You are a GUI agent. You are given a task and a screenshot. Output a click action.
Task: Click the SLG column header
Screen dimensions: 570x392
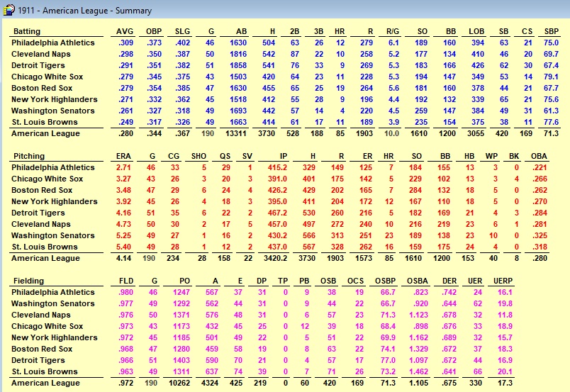pos(182,31)
